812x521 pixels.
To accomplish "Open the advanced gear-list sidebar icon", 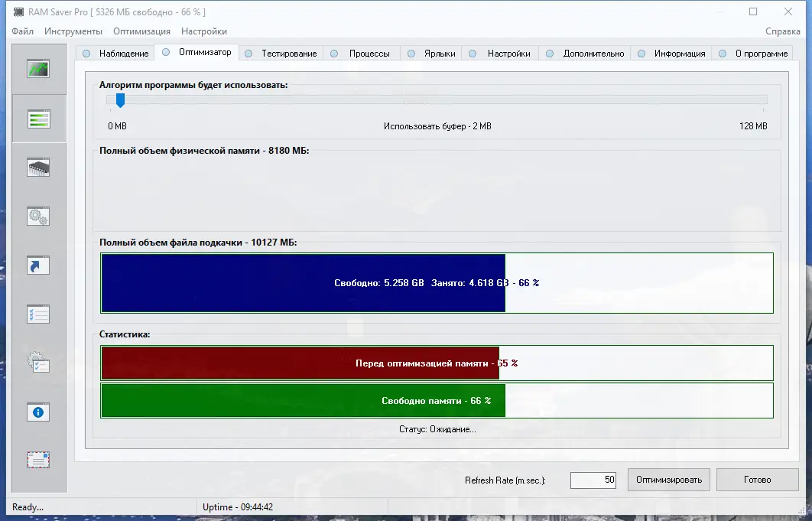I will (x=38, y=363).
